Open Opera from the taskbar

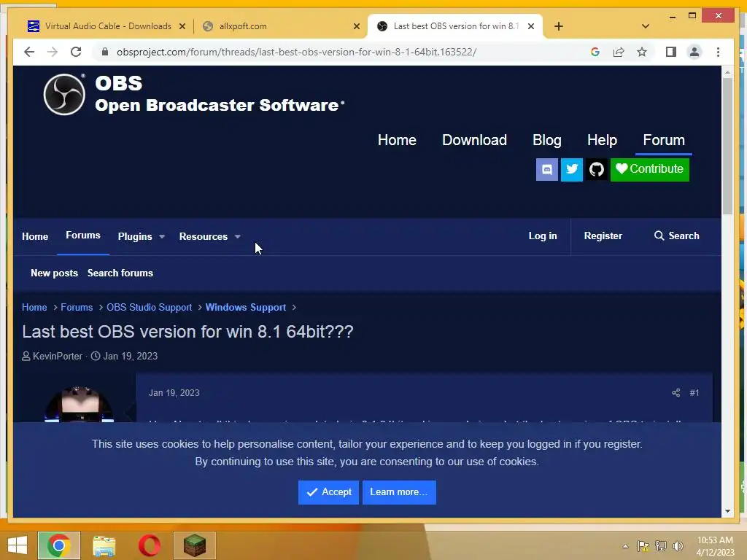point(149,545)
